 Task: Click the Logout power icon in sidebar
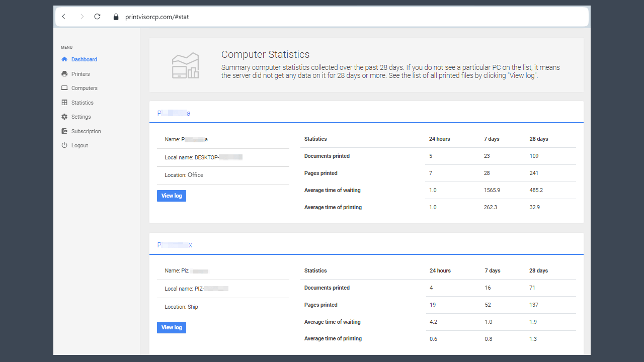coord(64,145)
